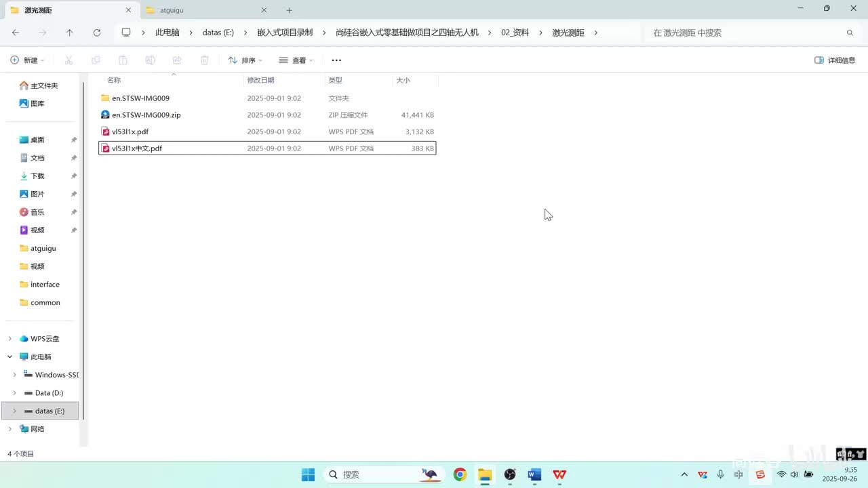Open the 查看 view dropdown

pos(296,60)
